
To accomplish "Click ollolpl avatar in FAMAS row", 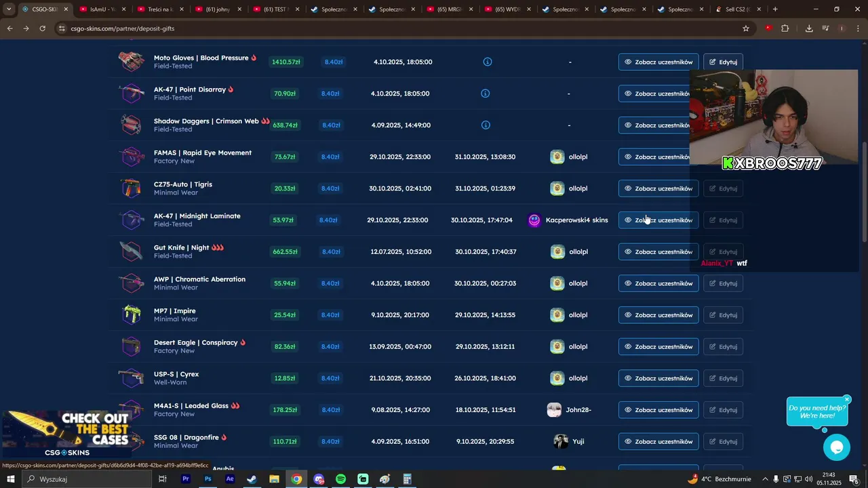I will coord(557,157).
